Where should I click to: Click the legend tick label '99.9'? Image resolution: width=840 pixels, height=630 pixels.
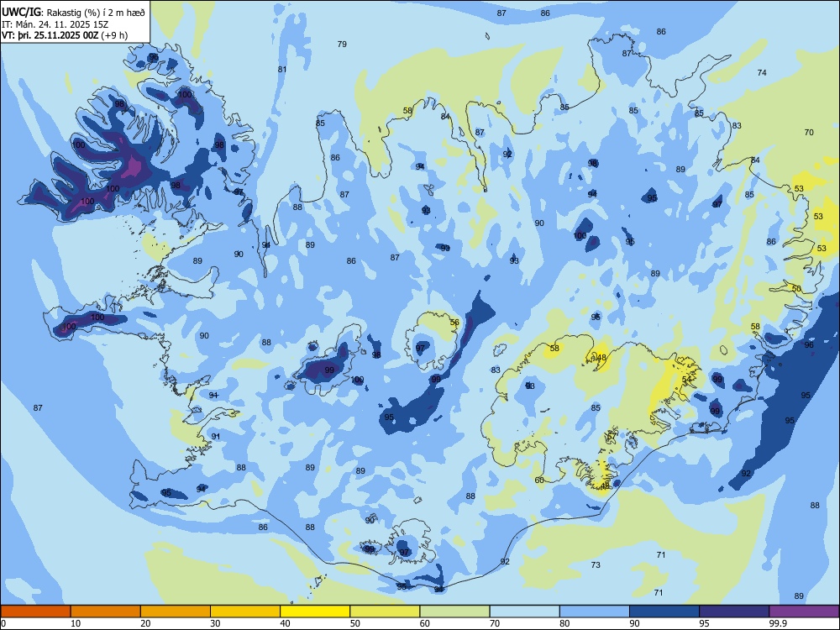click(778, 623)
